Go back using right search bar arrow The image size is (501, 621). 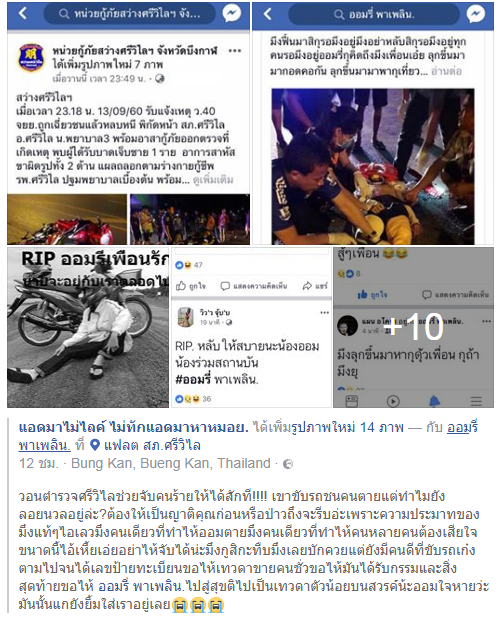[x=268, y=14]
